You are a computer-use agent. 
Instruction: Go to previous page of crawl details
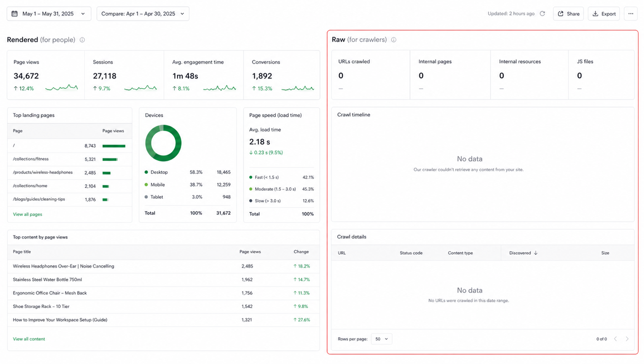coord(615,339)
